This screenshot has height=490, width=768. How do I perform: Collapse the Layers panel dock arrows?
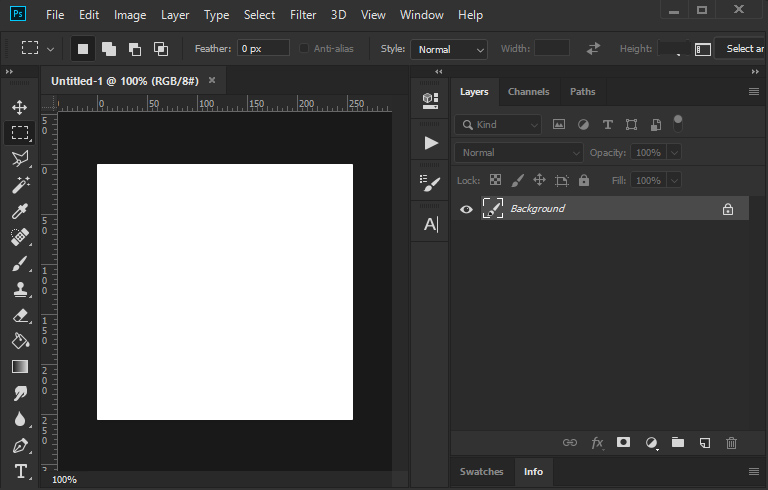point(755,72)
